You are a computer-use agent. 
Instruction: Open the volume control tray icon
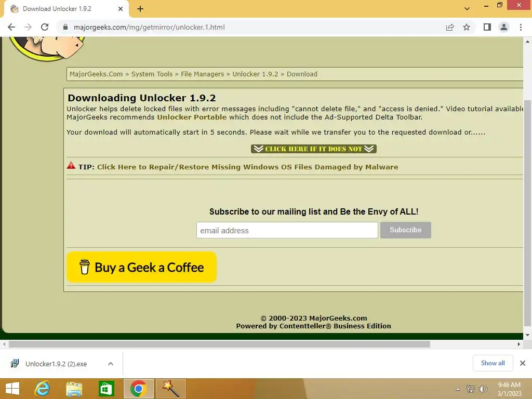pos(483,389)
